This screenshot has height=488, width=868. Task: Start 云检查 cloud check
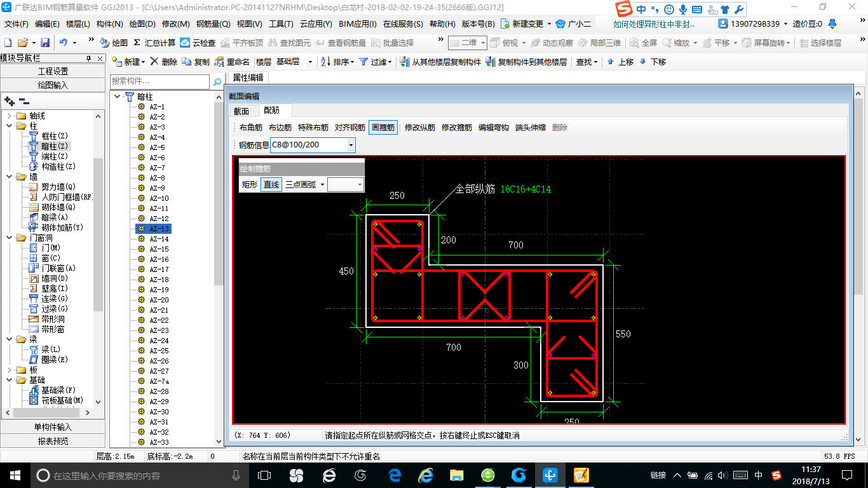(198, 43)
